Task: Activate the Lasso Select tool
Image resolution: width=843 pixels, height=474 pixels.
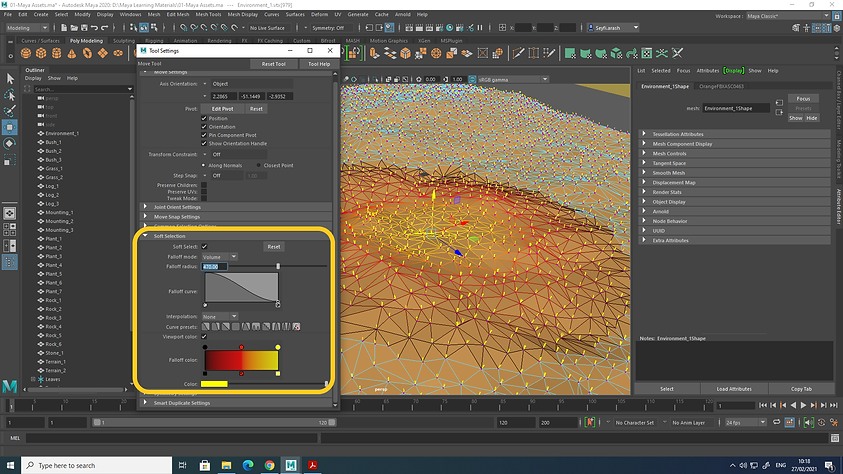Action: pyautogui.click(x=10, y=95)
